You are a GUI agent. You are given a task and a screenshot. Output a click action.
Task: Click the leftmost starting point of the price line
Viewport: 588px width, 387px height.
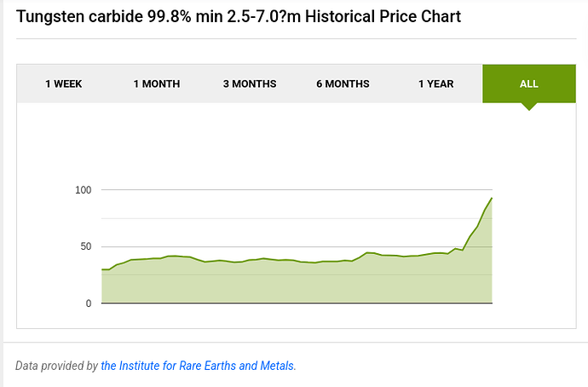tap(102, 269)
